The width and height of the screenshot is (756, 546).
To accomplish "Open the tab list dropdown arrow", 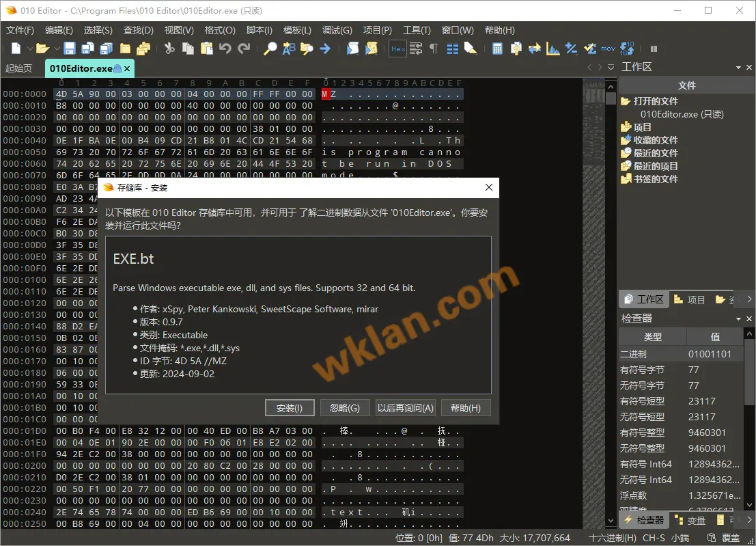I will click(611, 67).
